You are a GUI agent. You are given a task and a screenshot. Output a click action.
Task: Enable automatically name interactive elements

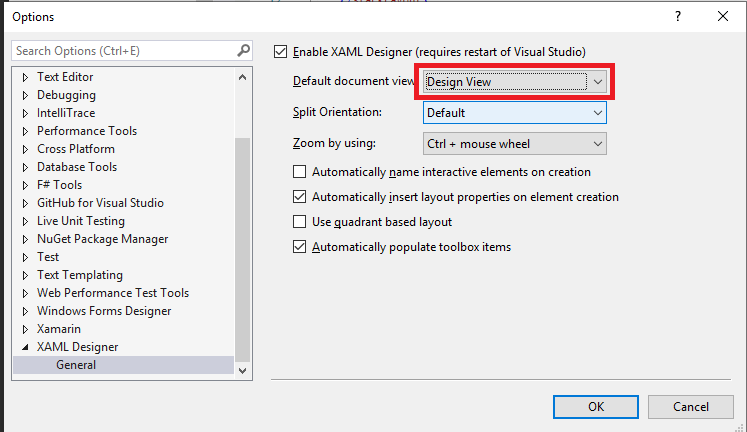coord(299,171)
